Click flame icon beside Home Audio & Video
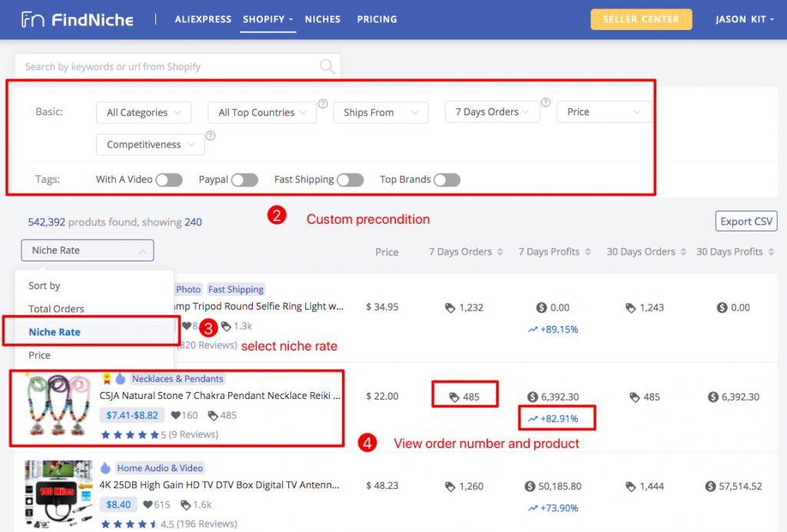787x532 pixels. click(x=105, y=468)
